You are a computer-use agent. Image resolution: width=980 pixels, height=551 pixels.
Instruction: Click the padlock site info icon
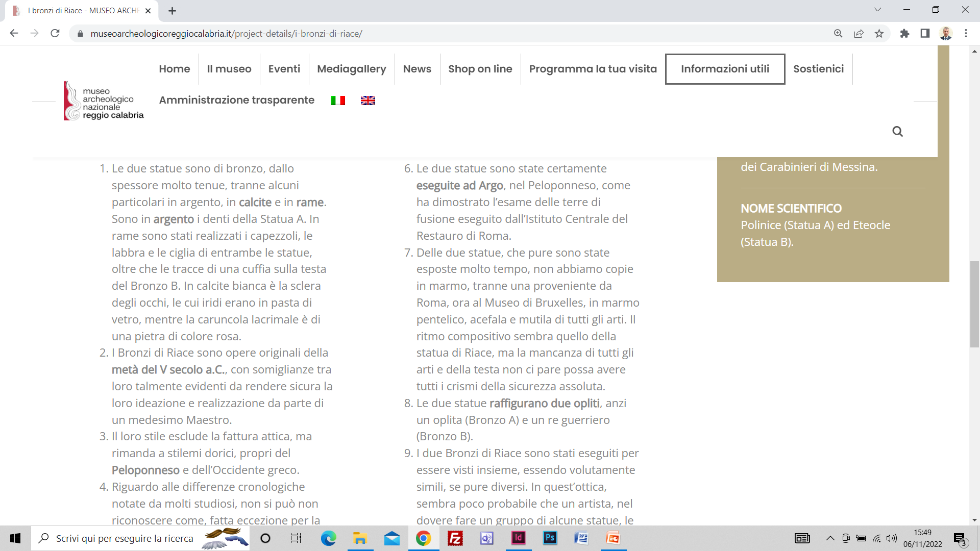[x=80, y=34]
